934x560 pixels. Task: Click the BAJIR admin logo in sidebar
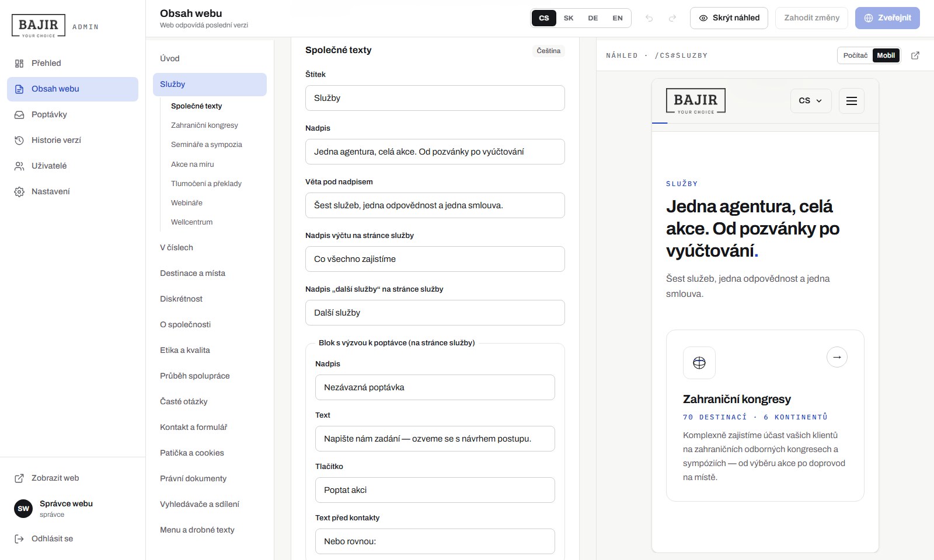point(39,26)
